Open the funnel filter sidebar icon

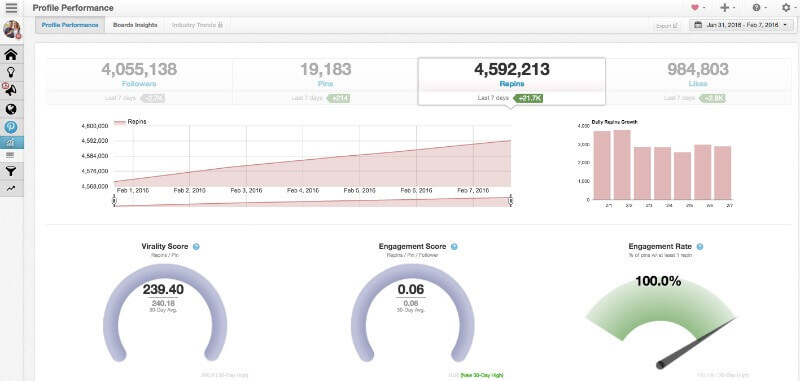[x=11, y=172]
